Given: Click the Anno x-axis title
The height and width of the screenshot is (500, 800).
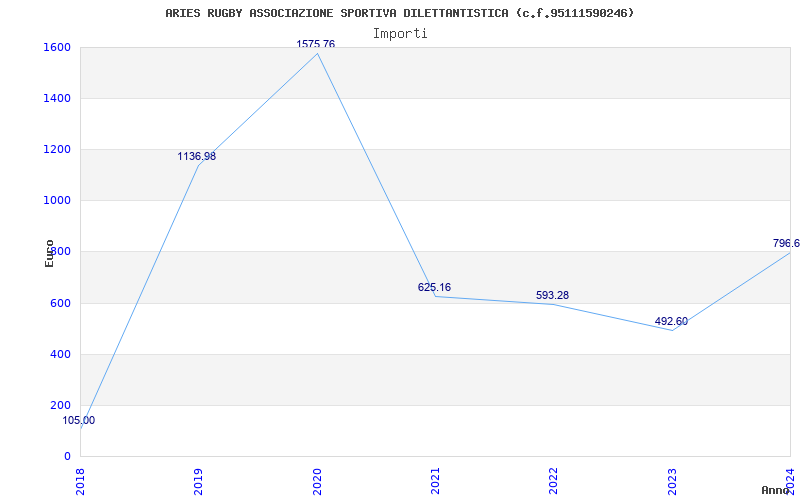Looking at the screenshot, I should click(776, 490).
